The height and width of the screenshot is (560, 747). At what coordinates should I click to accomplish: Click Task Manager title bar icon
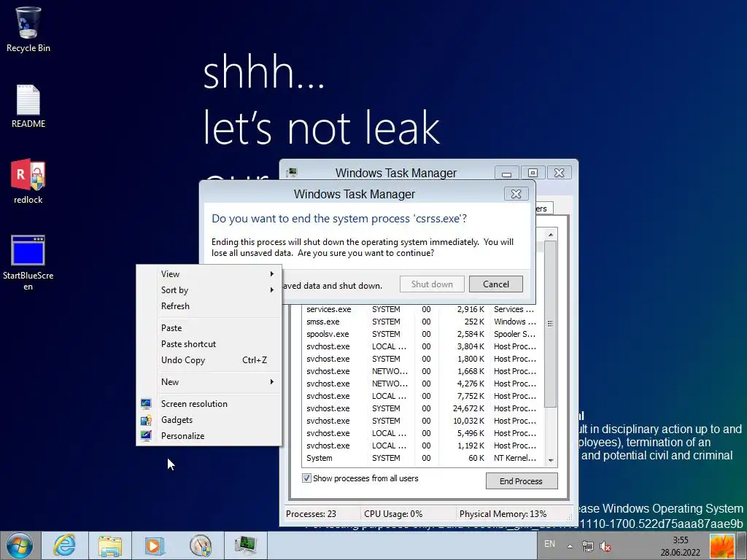click(292, 172)
